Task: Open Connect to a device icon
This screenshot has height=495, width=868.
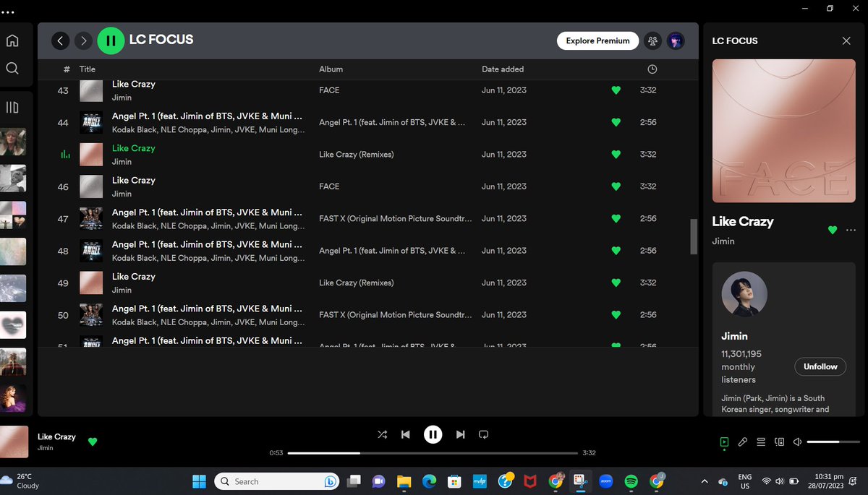Action: click(780, 442)
